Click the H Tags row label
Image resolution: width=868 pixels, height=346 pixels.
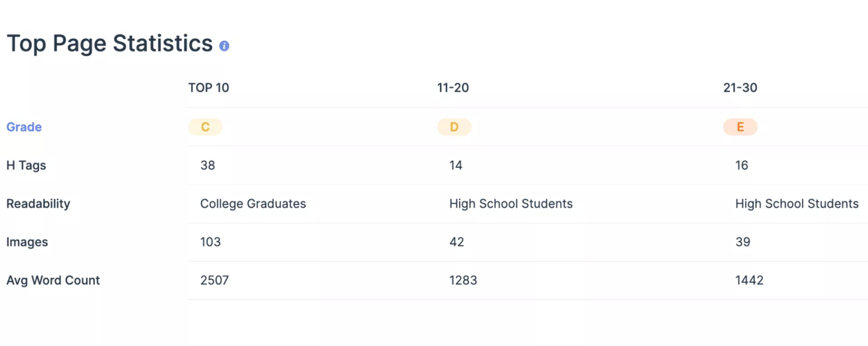tap(26, 165)
